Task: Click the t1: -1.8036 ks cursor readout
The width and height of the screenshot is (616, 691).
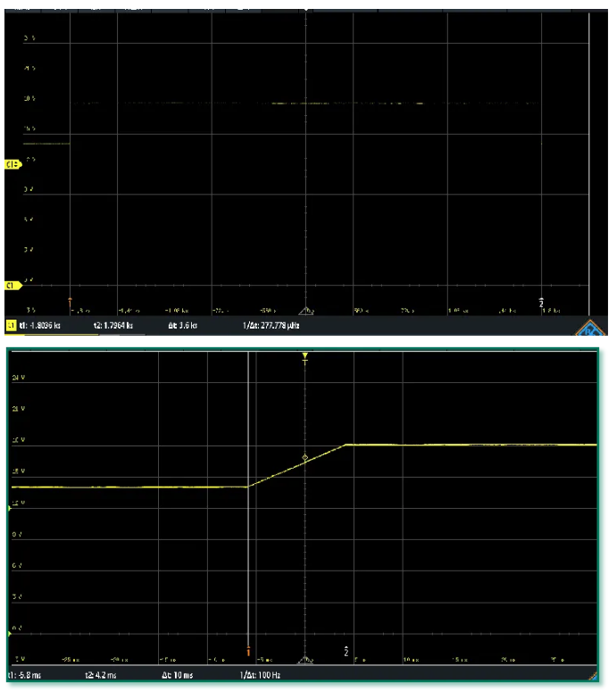Action: click(46, 327)
